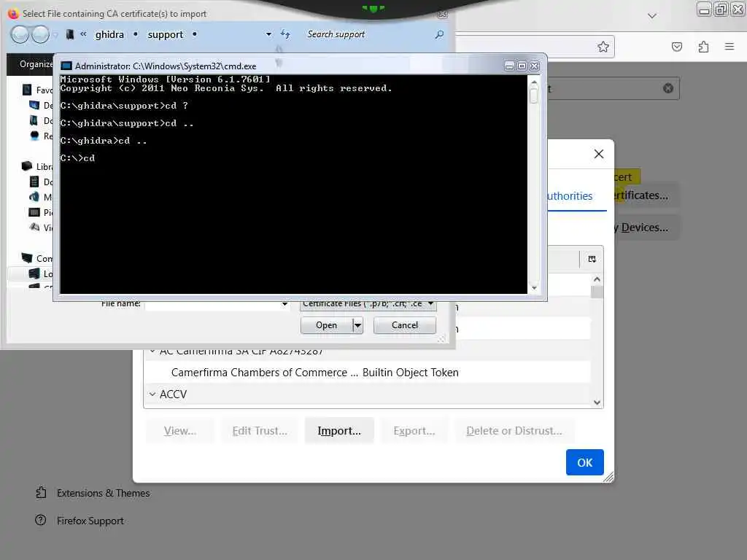Image resolution: width=747 pixels, height=560 pixels.
Task: Click the View... button
Action: [180, 430]
